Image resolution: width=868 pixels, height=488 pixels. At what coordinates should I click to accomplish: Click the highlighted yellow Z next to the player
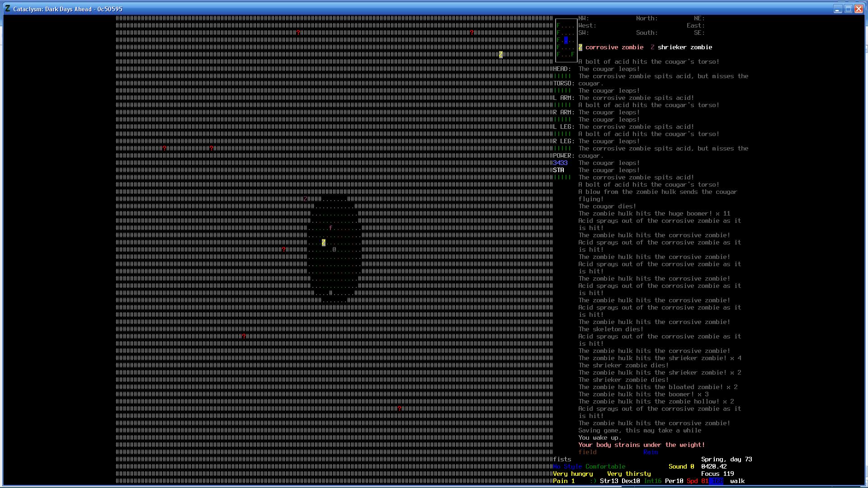click(x=324, y=243)
